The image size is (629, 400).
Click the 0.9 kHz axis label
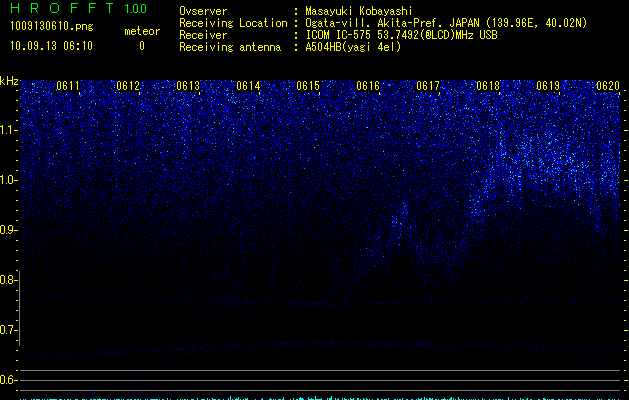8,230
